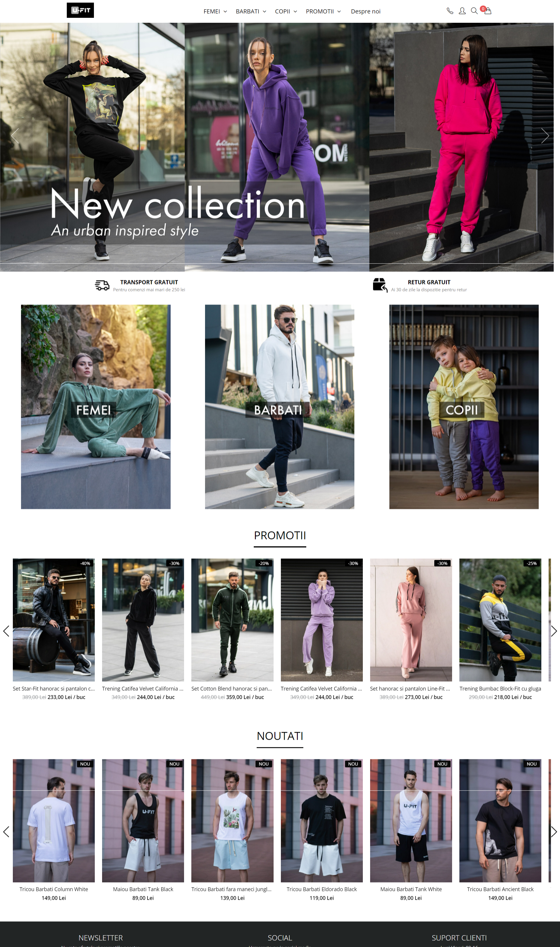Screen dimensions: 560x947
Task: Open Trening Bumbac Block-Fit cu gluga product
Action: coord(500,689)
